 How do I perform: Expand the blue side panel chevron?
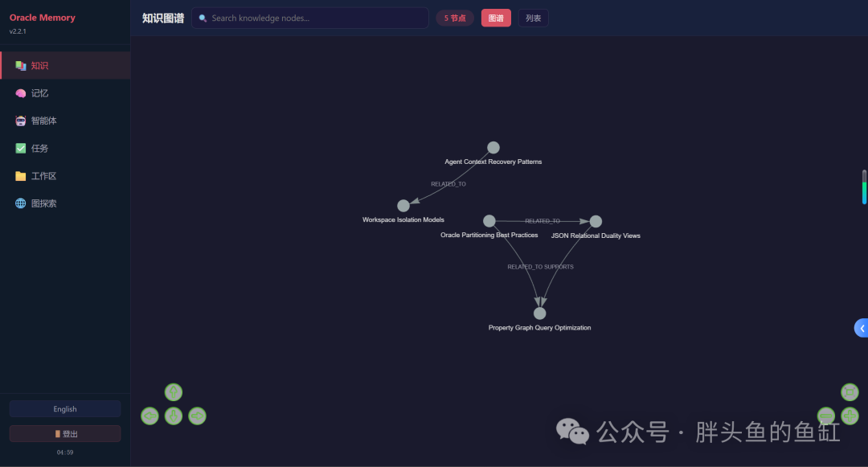tap(862, 328)
